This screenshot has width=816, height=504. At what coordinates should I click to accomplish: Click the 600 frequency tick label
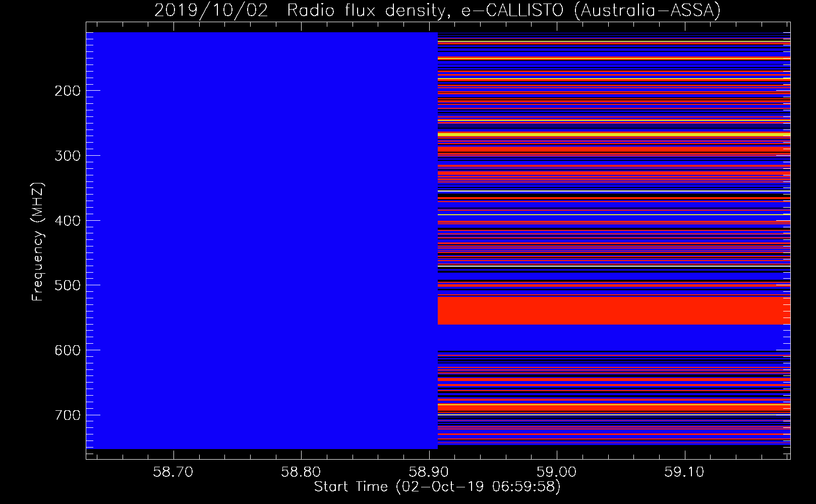pyautogui.click(x=68, y=350)
